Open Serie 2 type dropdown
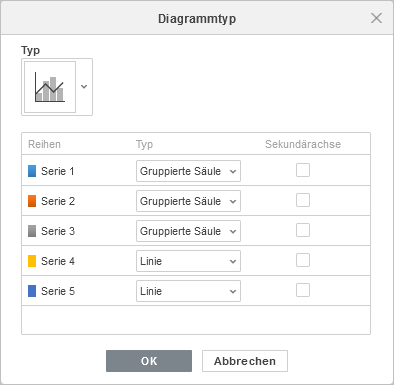 click(x=188, y=201)
